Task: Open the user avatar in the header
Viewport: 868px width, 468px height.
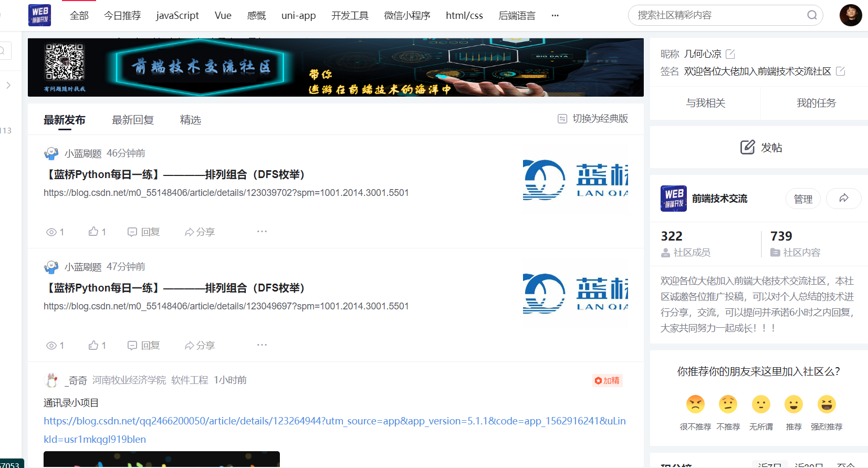Action: click(851, 15)
